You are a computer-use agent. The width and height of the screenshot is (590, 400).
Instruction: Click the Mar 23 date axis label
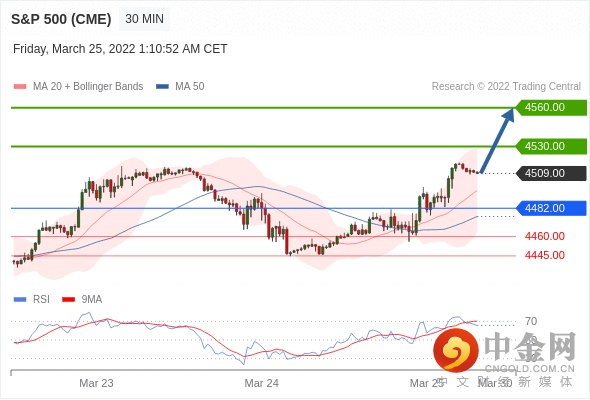coord(96,383)
